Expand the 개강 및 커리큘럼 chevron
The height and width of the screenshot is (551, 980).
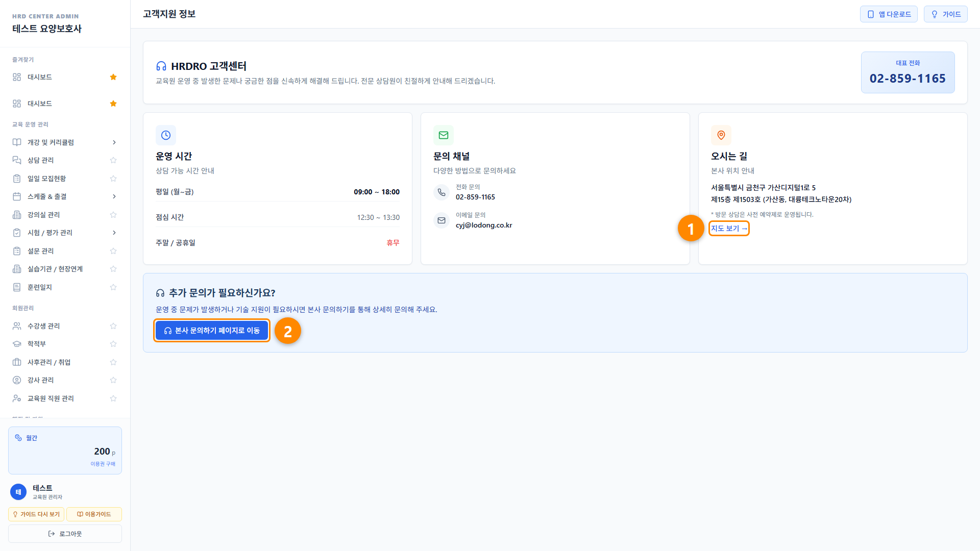[114, 142]
